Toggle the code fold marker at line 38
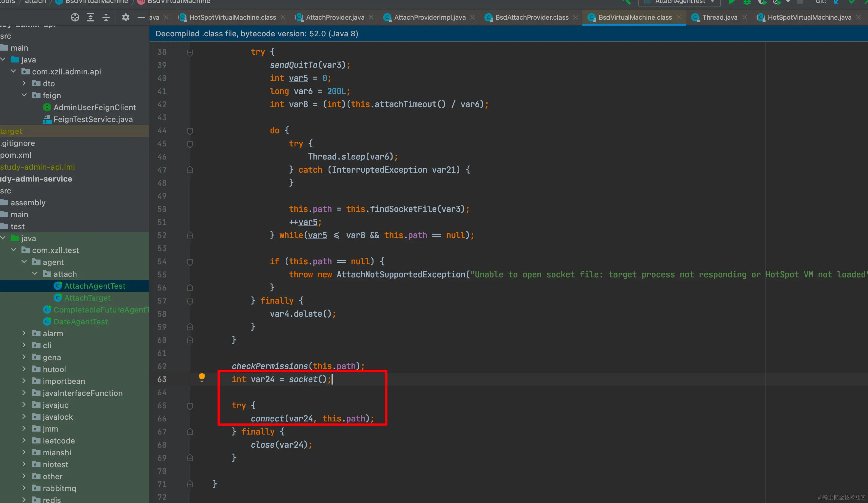Screen dimensions: 868x503 point(190,52)
